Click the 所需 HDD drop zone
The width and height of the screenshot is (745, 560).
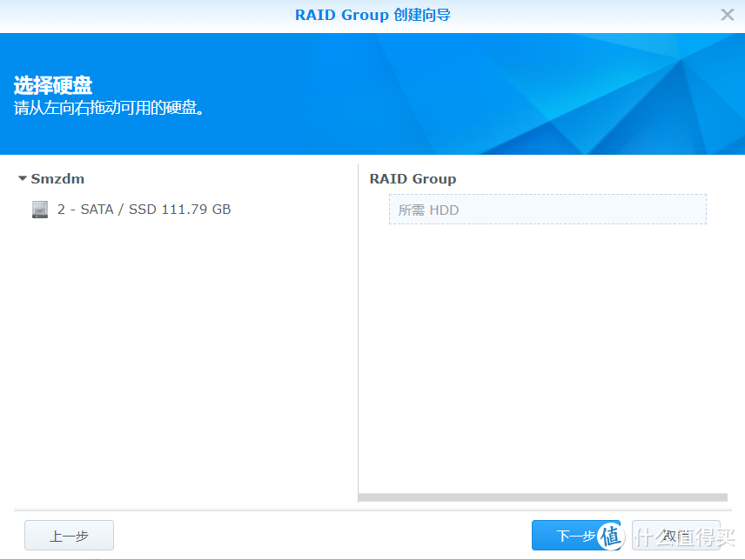click(x=547, y=210)
